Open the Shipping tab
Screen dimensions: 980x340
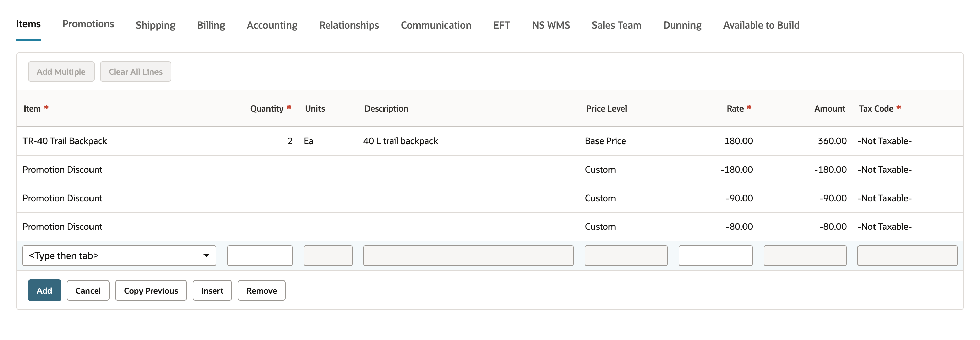coord(156,25)
